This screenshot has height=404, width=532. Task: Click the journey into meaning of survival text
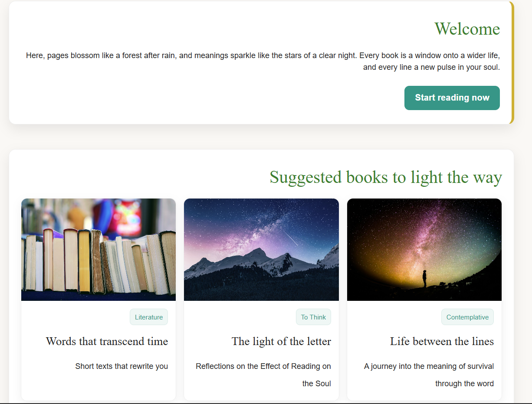click(429, 375)
